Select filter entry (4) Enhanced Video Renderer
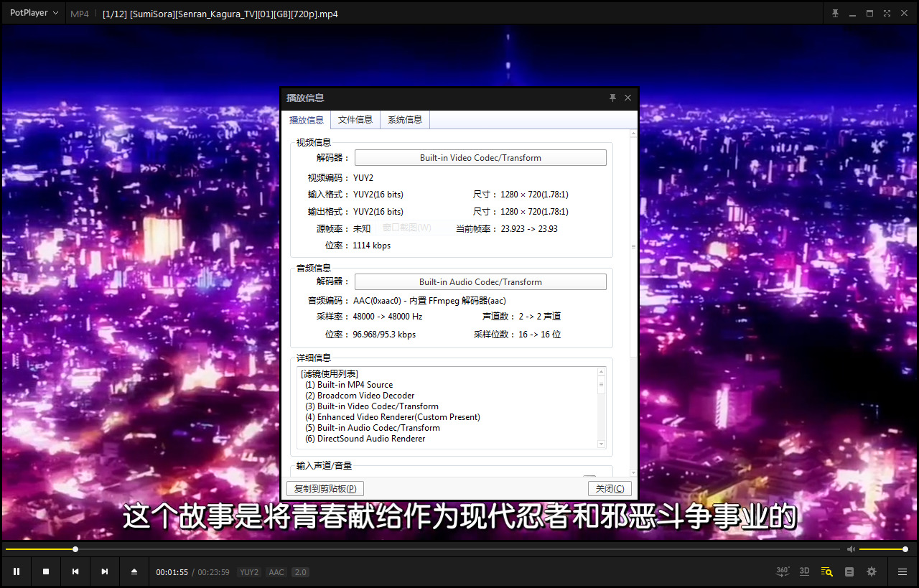The height and width of the screenshot is (588, 919). click(392, 417)
